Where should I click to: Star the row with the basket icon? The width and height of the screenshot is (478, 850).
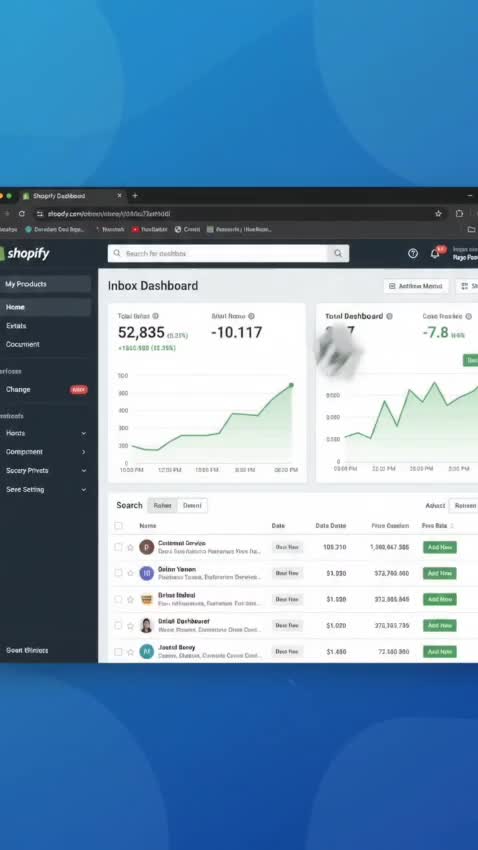point(130,600)
